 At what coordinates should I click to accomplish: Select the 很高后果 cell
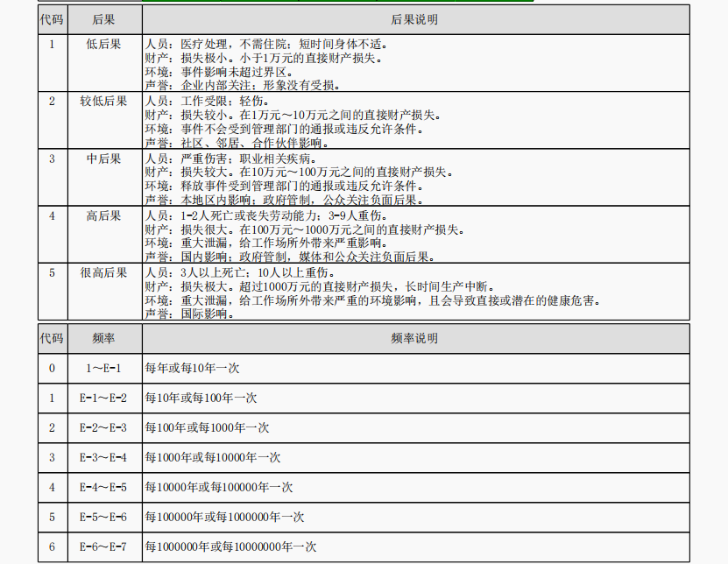[x=105, y=291]
